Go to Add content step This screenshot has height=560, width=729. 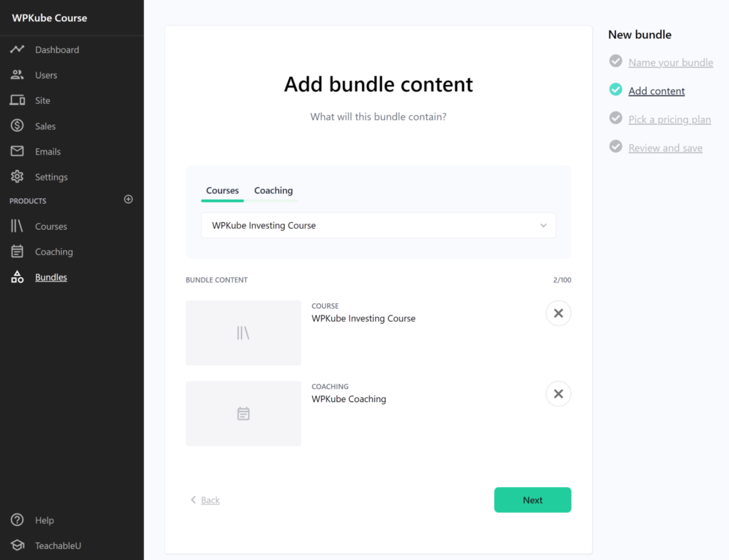coord(657,91)
